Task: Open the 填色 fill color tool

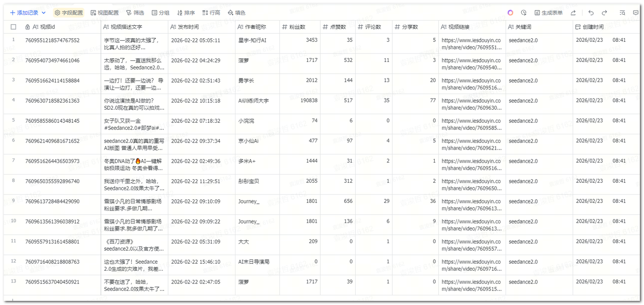Action: coord(236,13)
